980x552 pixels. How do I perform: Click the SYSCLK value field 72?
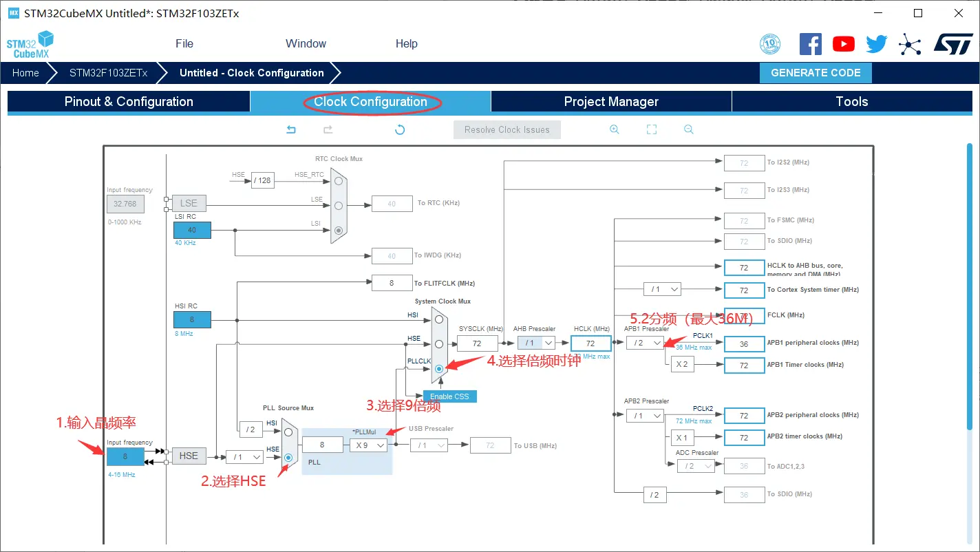coord(478,343)
